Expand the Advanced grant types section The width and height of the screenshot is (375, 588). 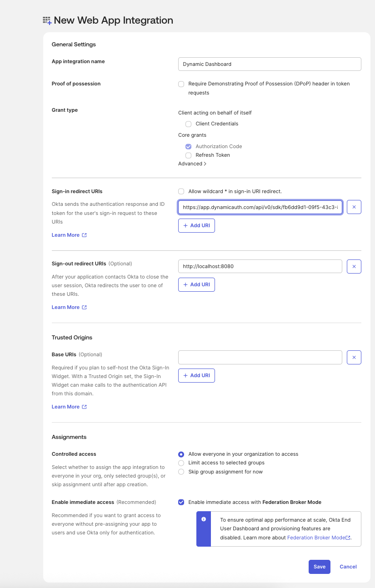pyautogui.click(x=192, y=164)
